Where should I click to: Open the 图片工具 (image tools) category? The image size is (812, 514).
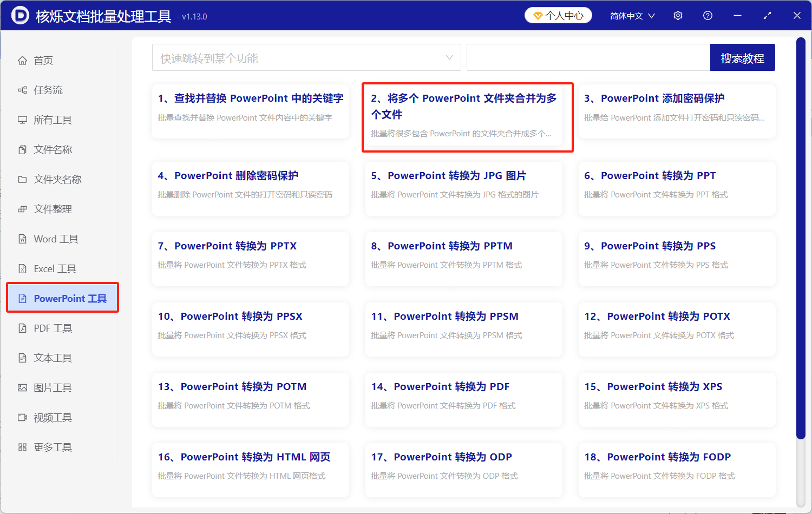[x=52, y=387]
